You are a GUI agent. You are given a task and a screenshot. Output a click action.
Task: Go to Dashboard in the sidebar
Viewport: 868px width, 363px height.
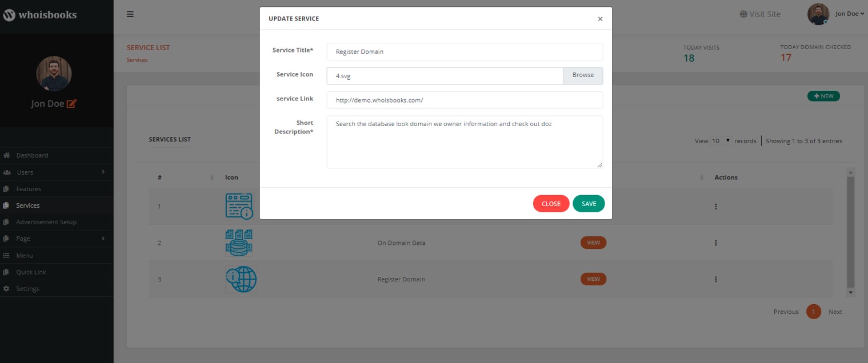point(32,155)
